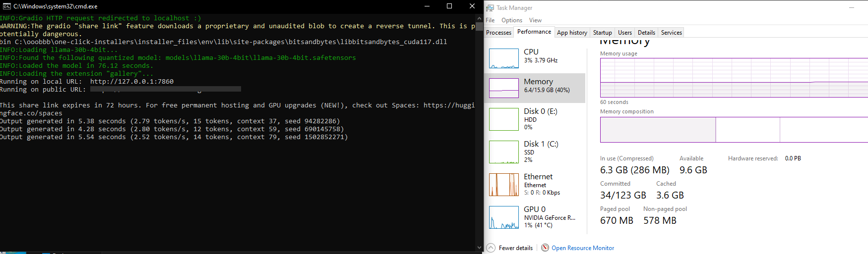Switch to the Startup tab
This screenshot has height=254, width=868.
click(x=603, y=33)
